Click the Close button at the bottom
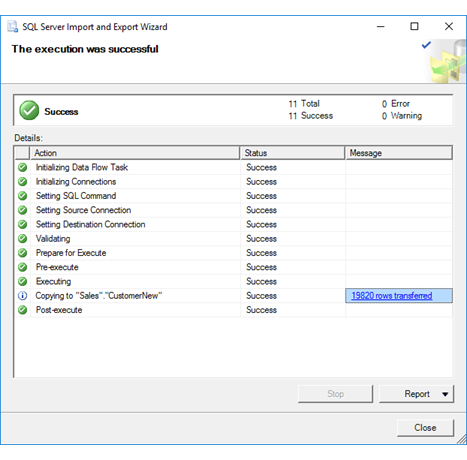Viewport: 467px width, 460px height. click(x=425, y=428)
